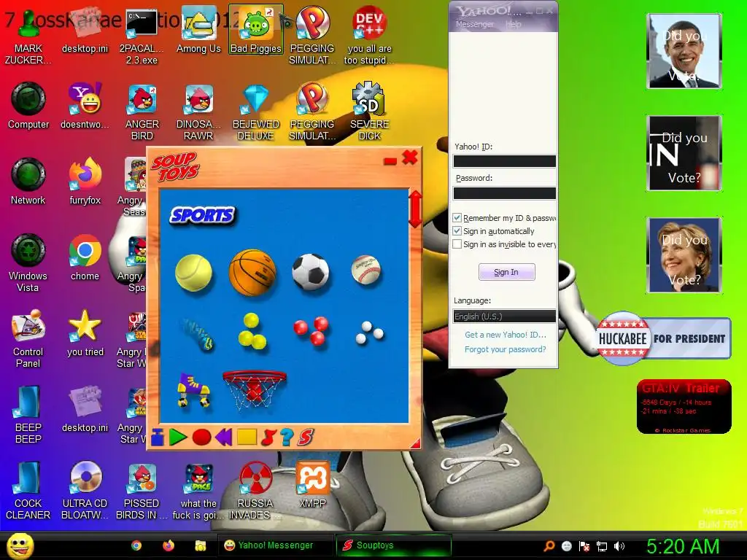Open the Among Us desktop shortcut
This screenshot has width=747, height=560.
198,29
